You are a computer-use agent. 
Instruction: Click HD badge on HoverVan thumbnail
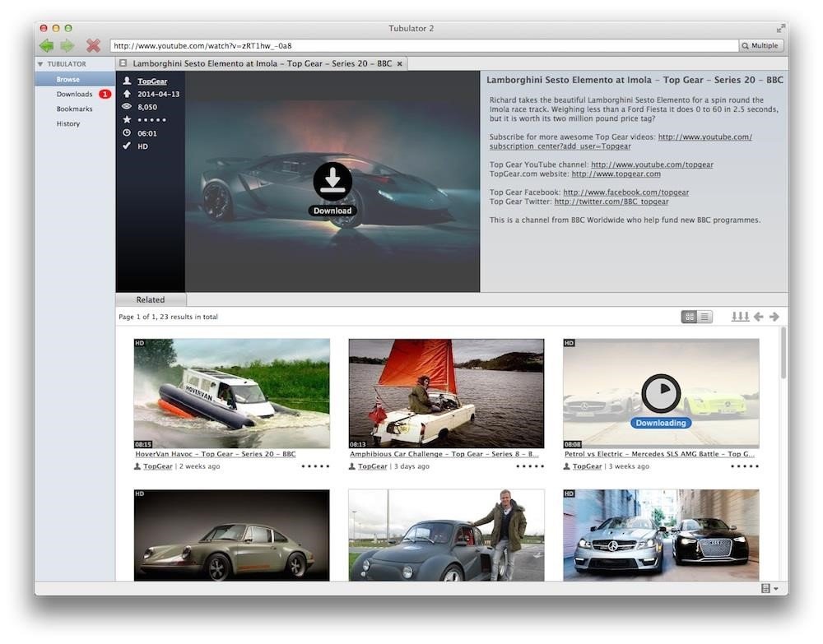pos(140,343)
